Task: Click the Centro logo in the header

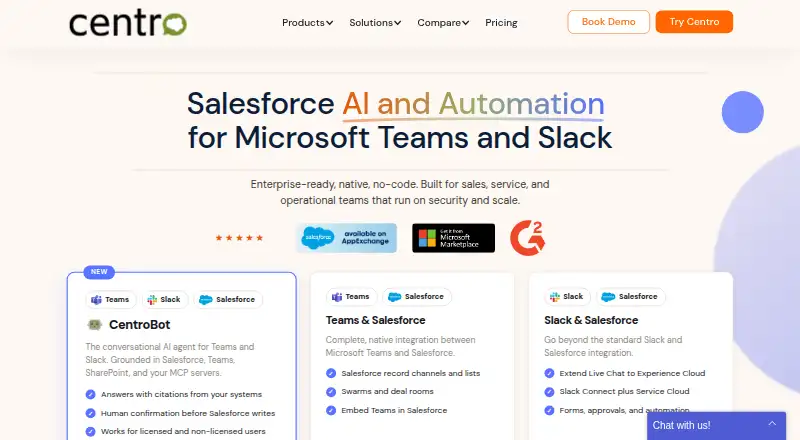Action: click(x=128, y=23)
